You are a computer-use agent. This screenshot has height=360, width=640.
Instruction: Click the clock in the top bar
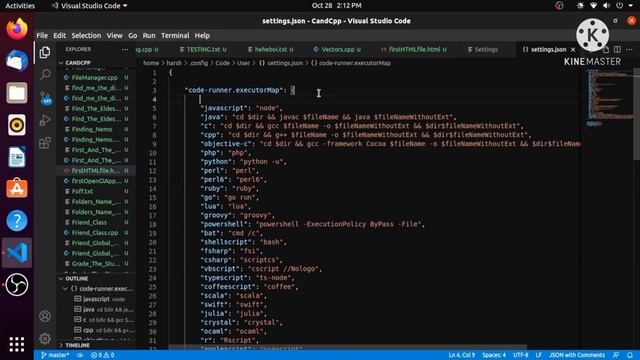(x=337, y=6)
